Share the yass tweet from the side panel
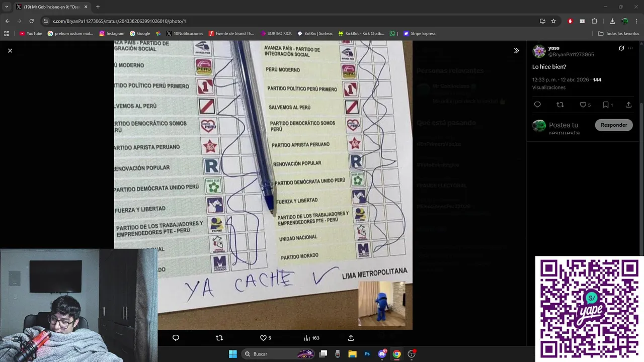The width and height of the screenshot is (644, 362). pyautogui.click(x=628, y=105)
